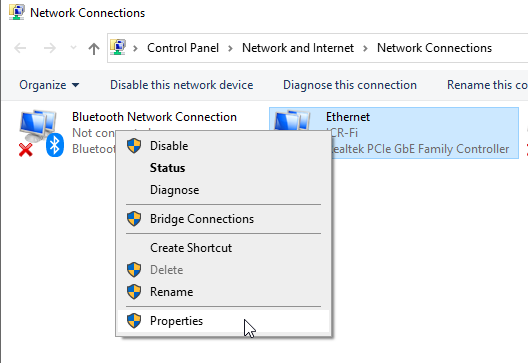The image size is (528, 363).
Task: Click the shield icon beside Bridge Connections
Action: 134,219
